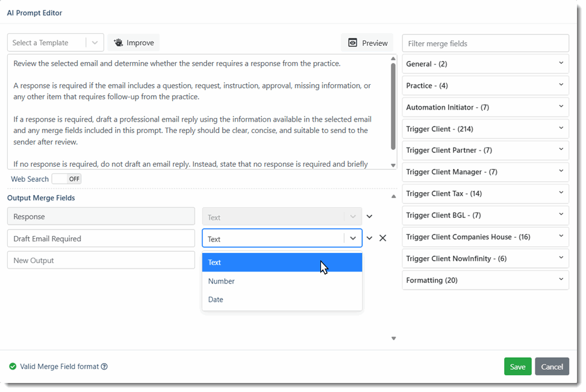This screenshot has height=392, width=586.
Task: Expand the Formatting (20) group
Action: point(485,280)
